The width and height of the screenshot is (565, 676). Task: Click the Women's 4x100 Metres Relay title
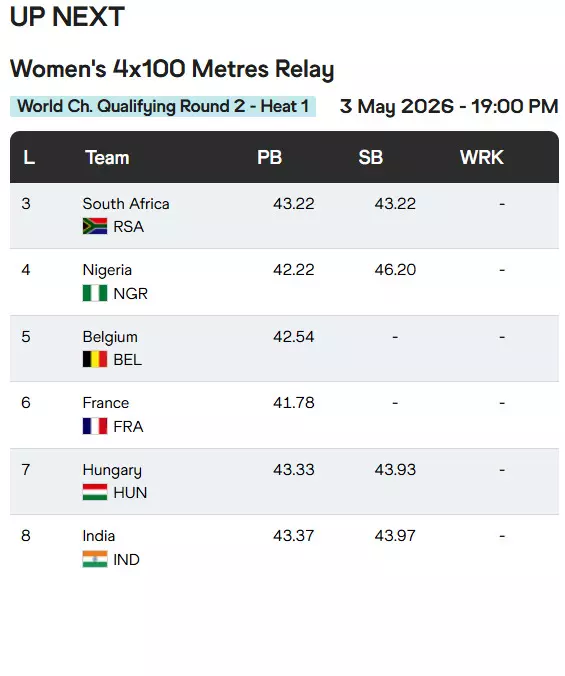[x=172, y=69]
